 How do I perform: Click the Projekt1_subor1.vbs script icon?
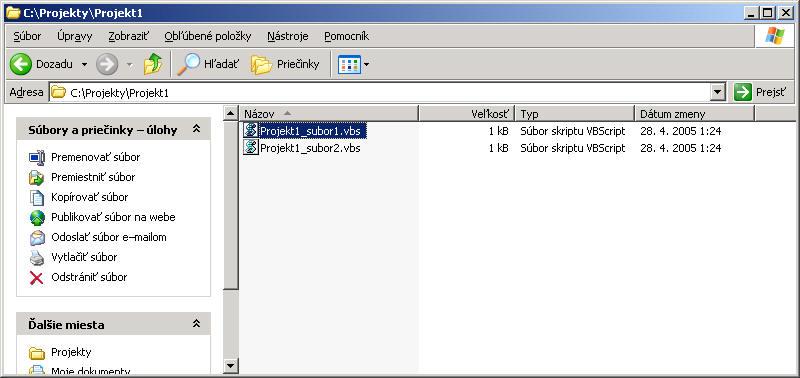pyautogui.click(x=251, y=131)
